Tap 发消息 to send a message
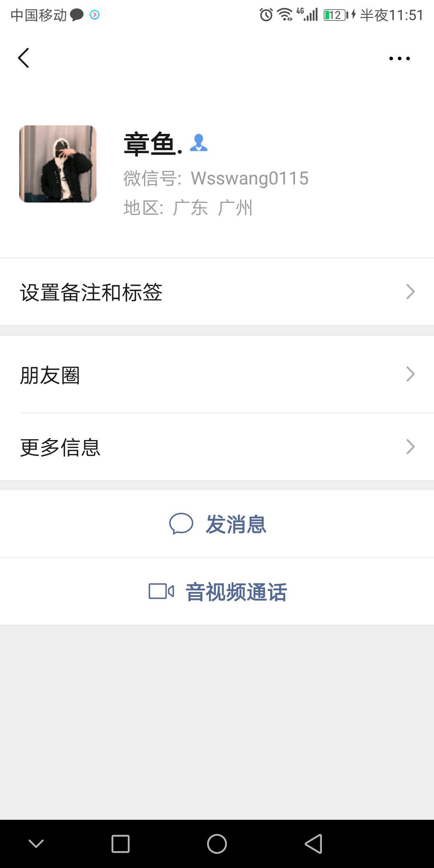Viewport: 434px width, 868px height. coord(236,524)
